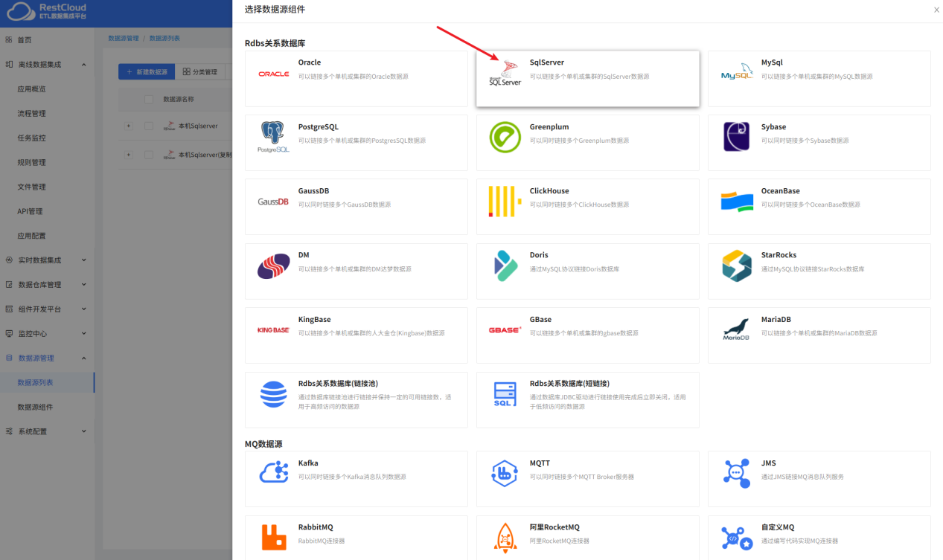Close the 选择数据源组件 dialog
Screen dimensions: 943x560
[x=936, y=10]
